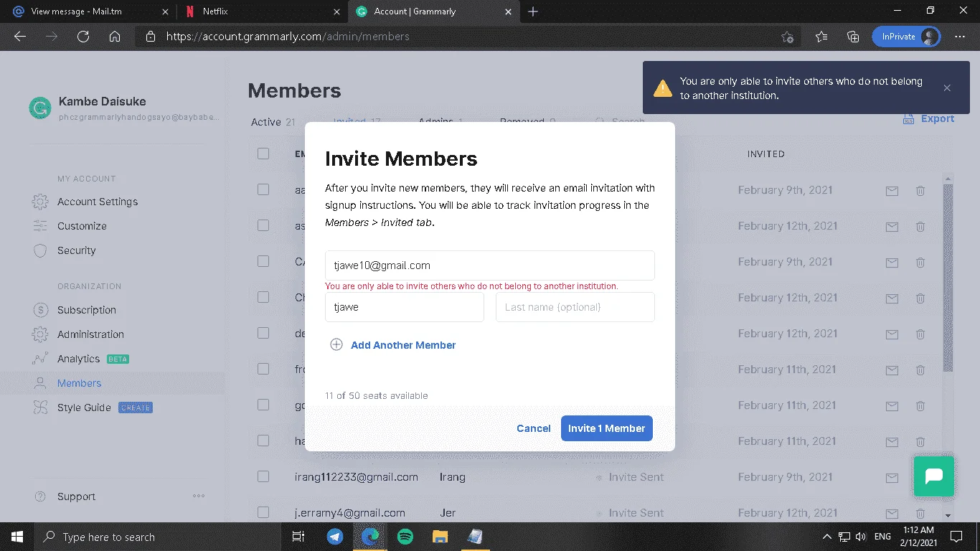This screenshot has height=551, width=980.
Task: Expand the three-dots menu beside Support
Action: coord(199,496)
